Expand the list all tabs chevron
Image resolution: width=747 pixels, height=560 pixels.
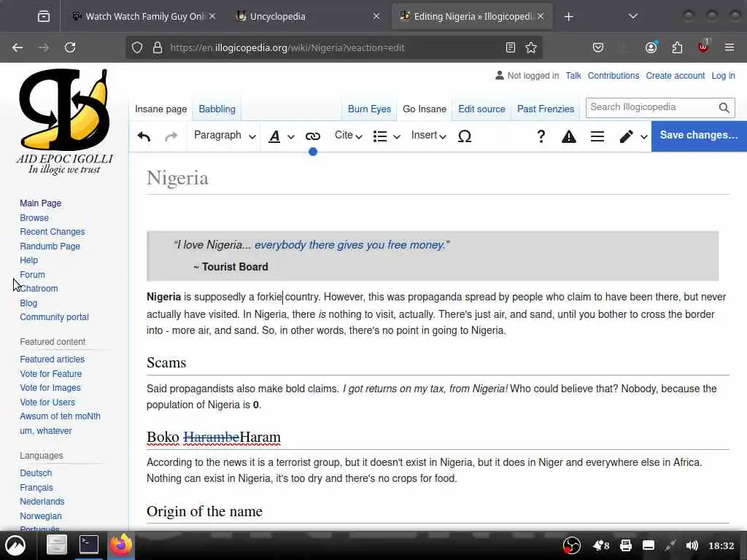pos(632,17)
